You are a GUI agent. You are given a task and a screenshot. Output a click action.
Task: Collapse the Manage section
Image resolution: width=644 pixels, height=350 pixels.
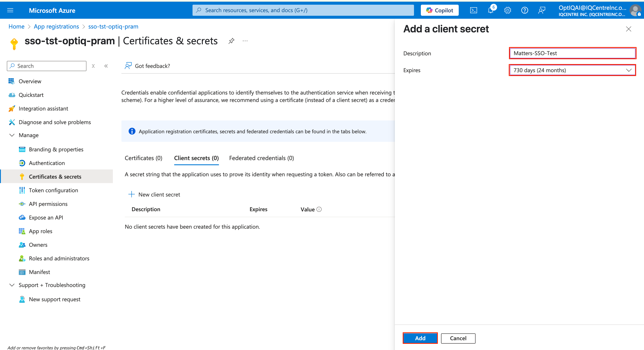point(12,135)
